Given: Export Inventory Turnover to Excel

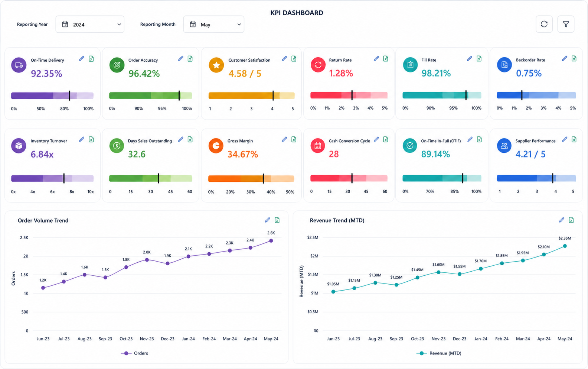Looking at the screenshot, I should tap(91, 139).
